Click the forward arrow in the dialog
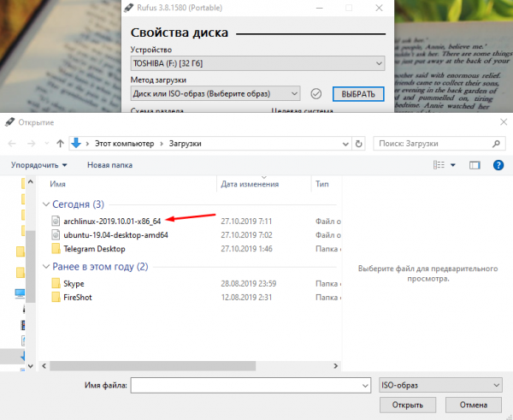Image resolution: width=513 pixels, height=420 pixels. pyautogui.click(x=31, y=144)
